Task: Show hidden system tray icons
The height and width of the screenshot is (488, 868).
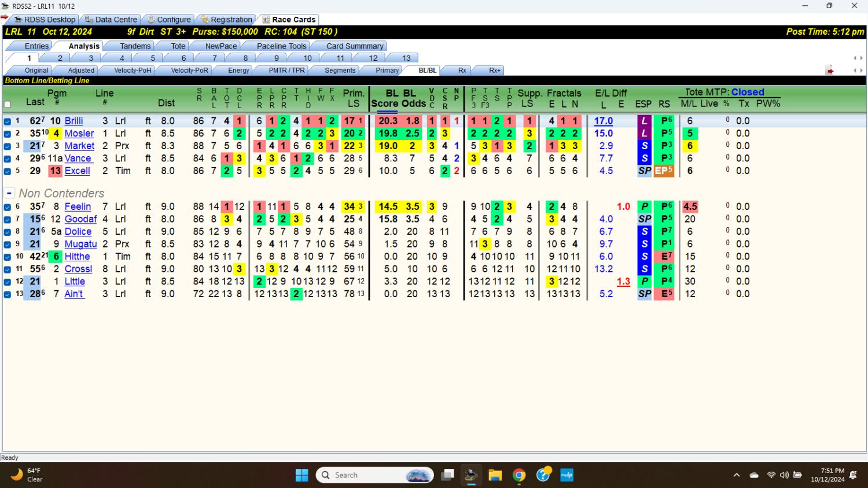Action: [736, 475]
